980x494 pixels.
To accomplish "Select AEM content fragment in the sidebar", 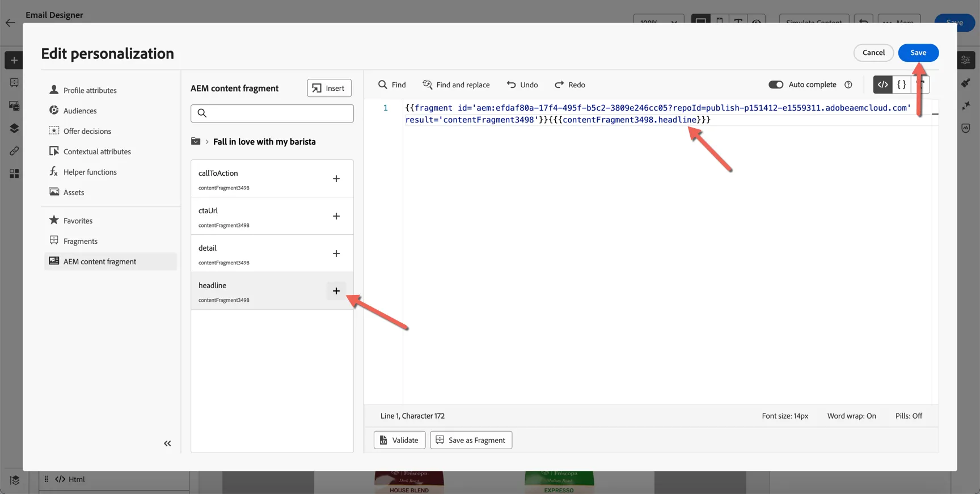I will point(111,261).
